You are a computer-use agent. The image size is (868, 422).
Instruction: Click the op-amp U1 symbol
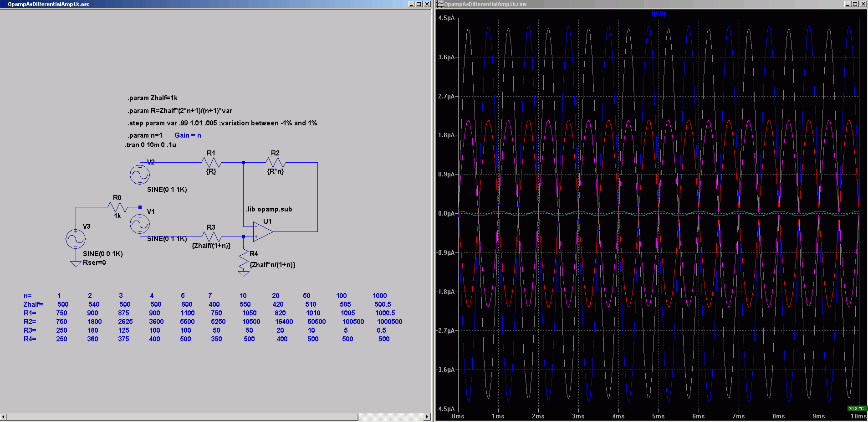tap(263, 232)
